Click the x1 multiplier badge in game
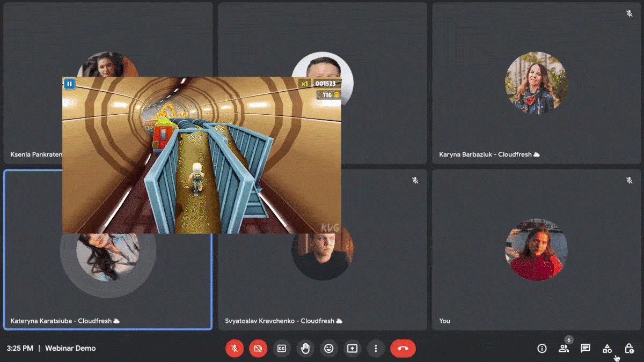This screenshot has width=644, height=362. (305, 84)
